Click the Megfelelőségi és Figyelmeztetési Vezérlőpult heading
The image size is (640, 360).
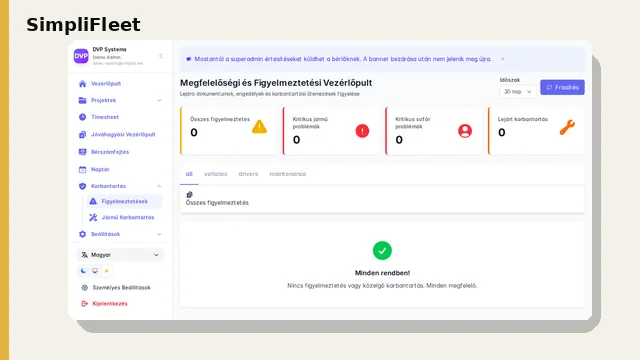click(x=276, y=83)
